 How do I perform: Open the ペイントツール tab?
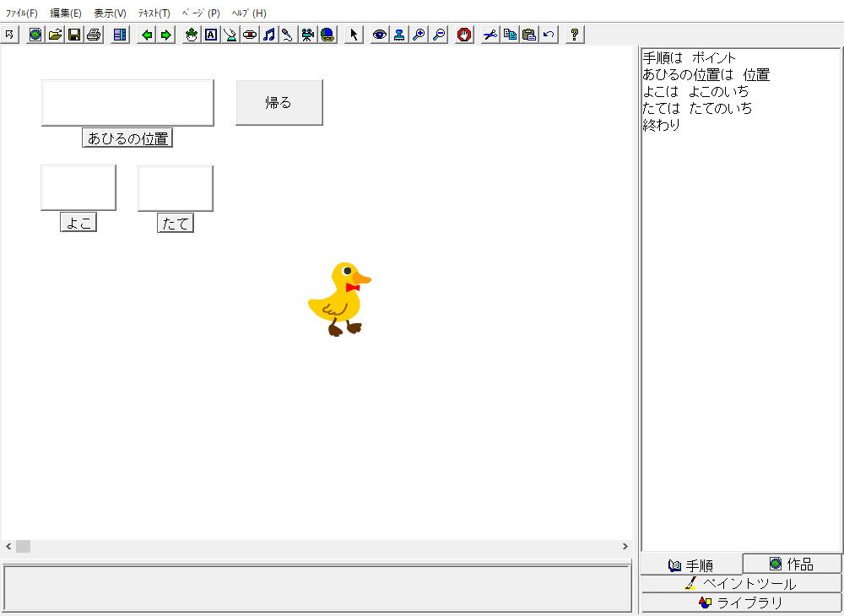tap(741, 583)
